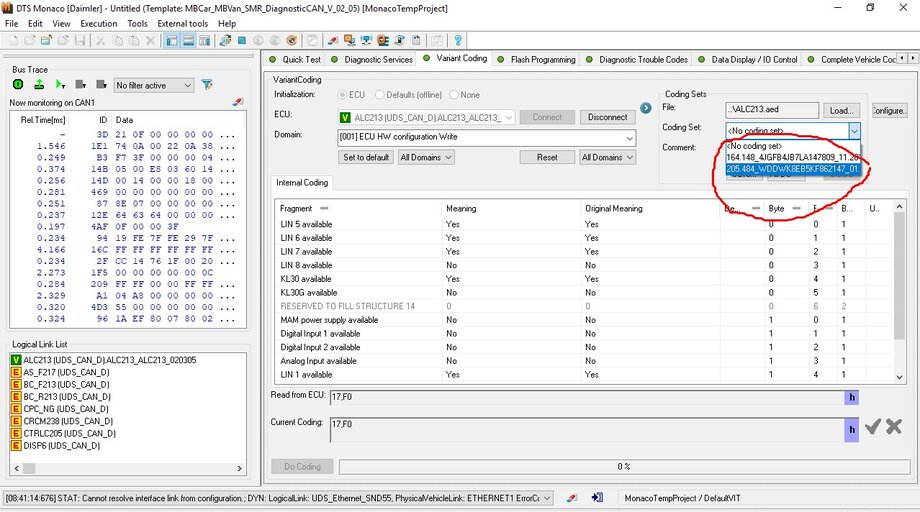Open the External tools menu

pos(182,23)
